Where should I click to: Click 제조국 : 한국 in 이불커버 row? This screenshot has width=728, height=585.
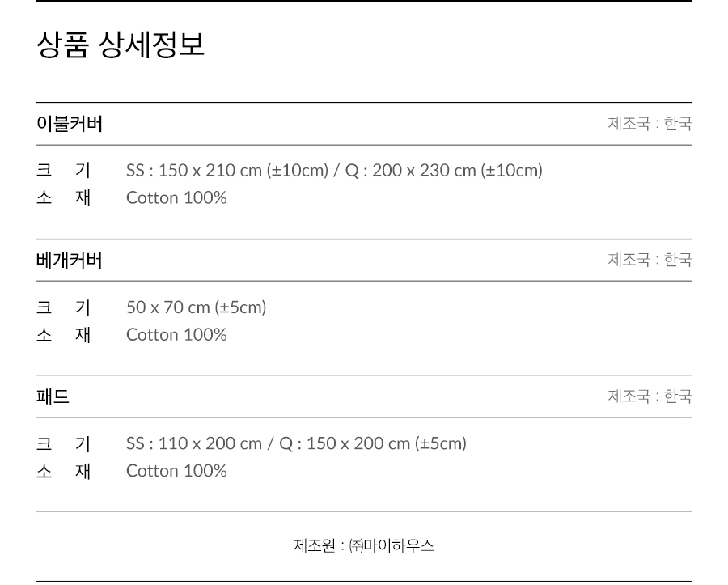[x=650, y=124]
